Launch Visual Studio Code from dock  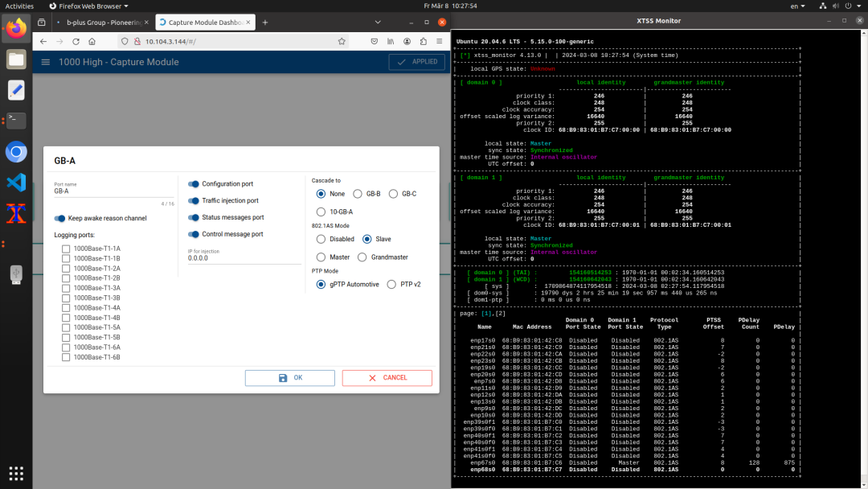16,182
